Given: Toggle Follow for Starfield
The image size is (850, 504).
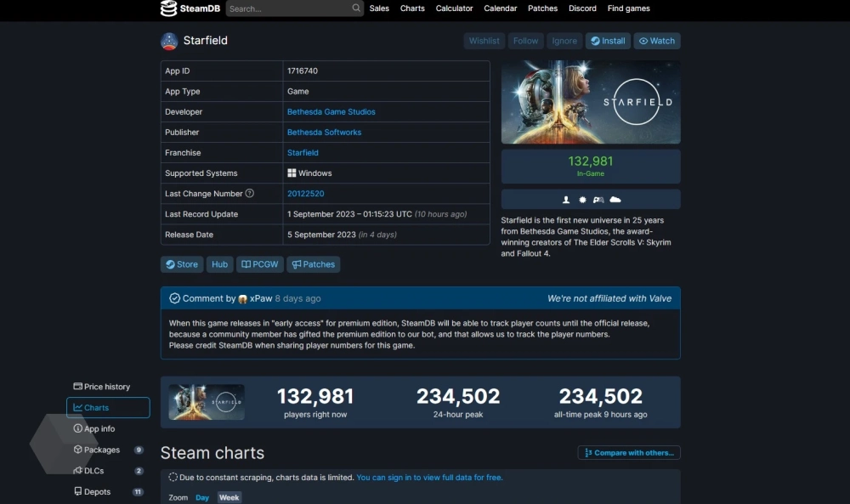Looking at the screenshot, I should pyautogui.click(x=525, y=41).
